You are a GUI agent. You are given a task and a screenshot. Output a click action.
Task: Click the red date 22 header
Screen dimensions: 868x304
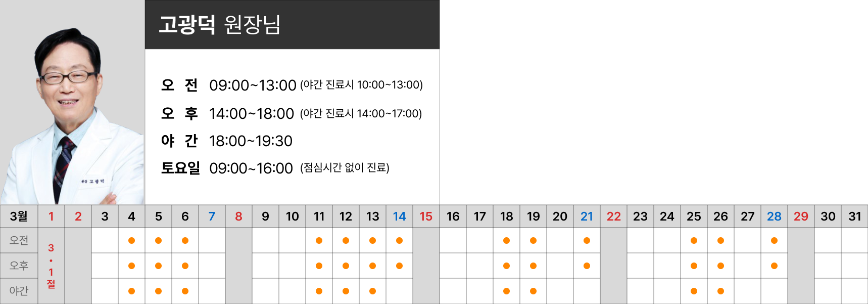tap(613, 216)
